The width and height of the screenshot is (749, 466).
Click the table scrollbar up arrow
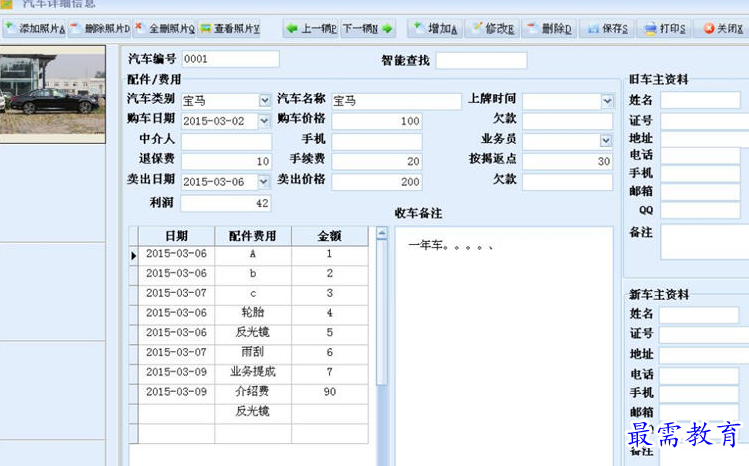click(x=382, y=233)
